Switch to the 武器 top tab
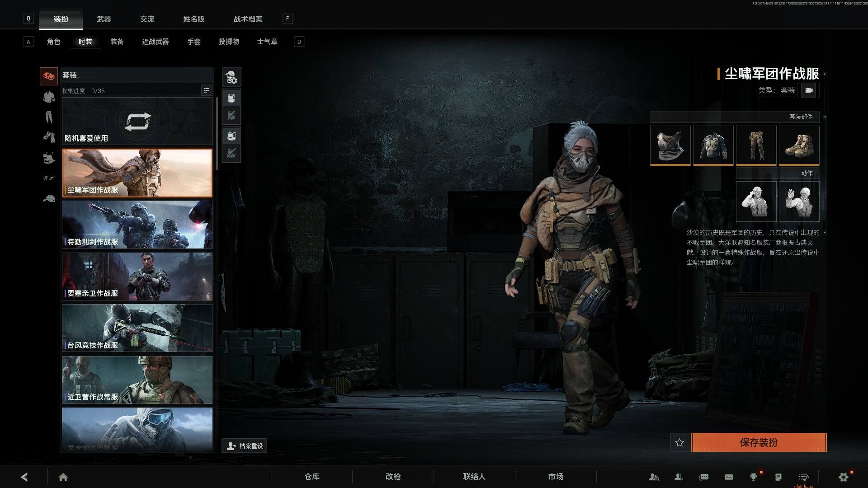Screen dimensions: 868x488 pyautogui.click(x=104, y=19)
